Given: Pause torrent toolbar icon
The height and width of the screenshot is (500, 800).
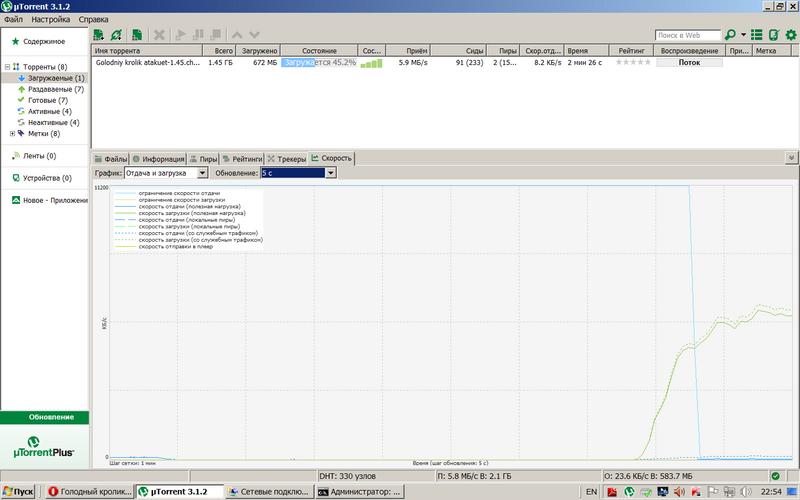Looking at the screenshot, I should pyautogui.click(x=198, y=35).
